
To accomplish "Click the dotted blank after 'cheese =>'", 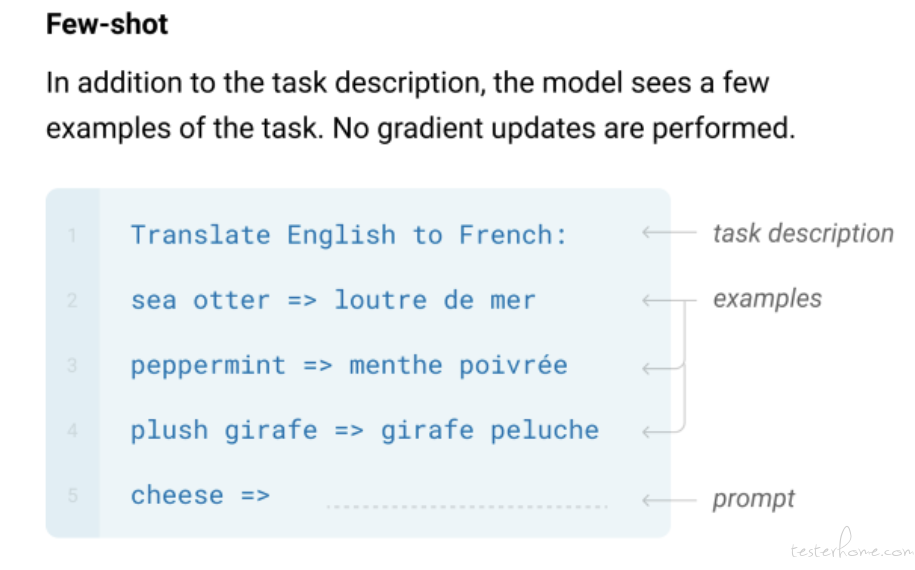I will tap(467, 506).
